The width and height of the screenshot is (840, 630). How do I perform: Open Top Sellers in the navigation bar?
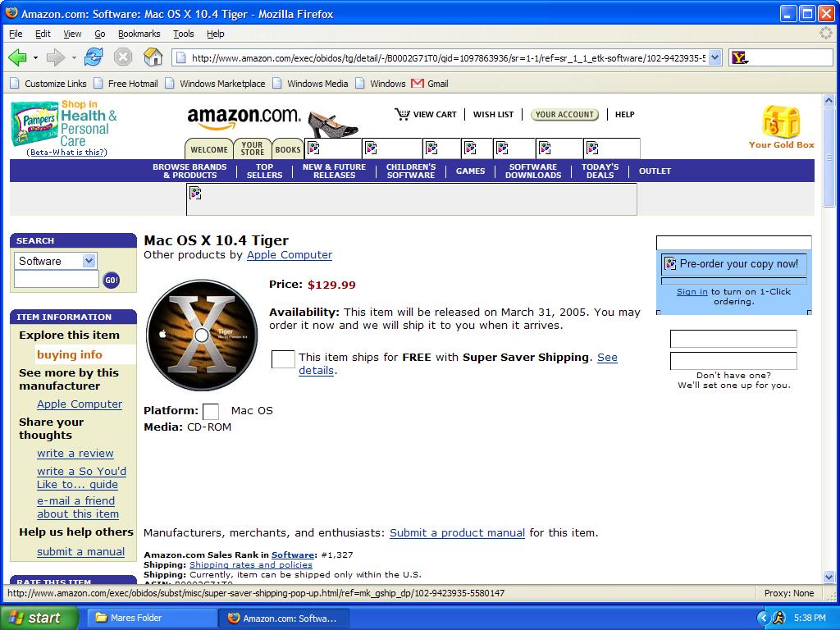(265, 171)
